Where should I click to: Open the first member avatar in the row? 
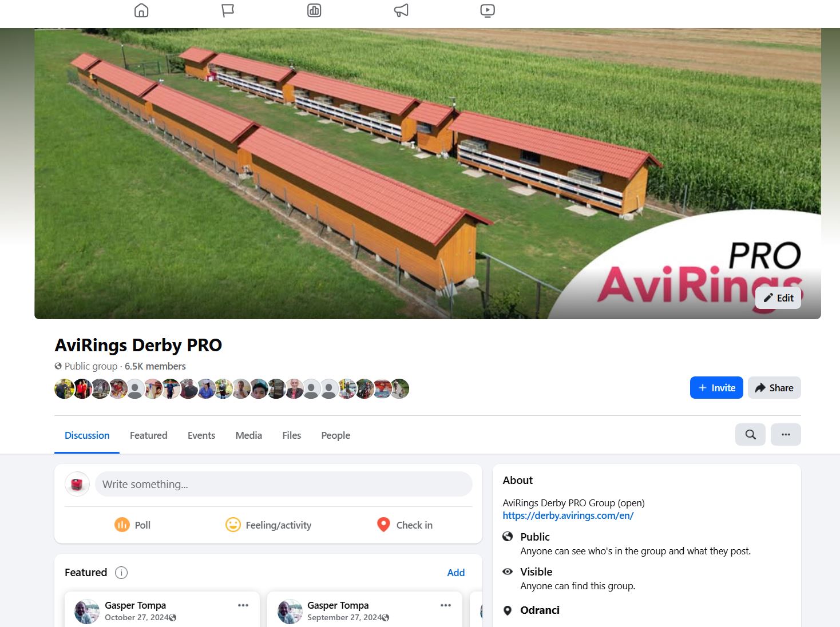(64, 388)
